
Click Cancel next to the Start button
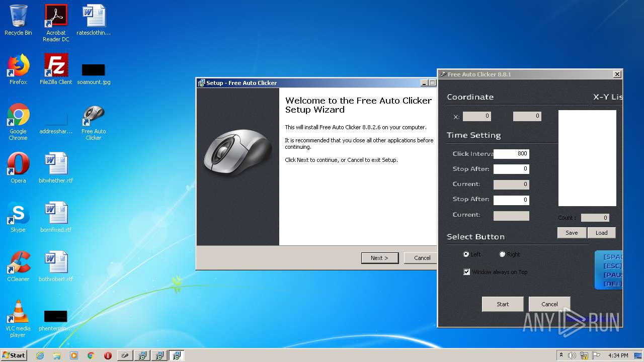pos(549,304)
